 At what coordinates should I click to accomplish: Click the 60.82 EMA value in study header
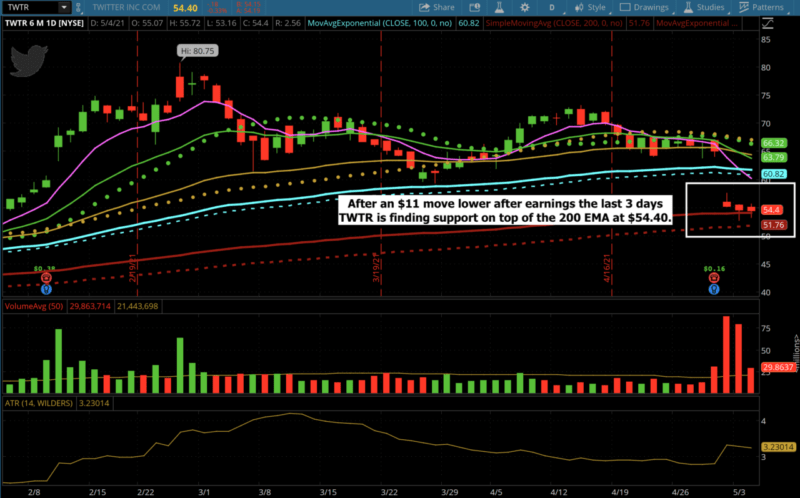pyautogui.click(x=468, y=23)
